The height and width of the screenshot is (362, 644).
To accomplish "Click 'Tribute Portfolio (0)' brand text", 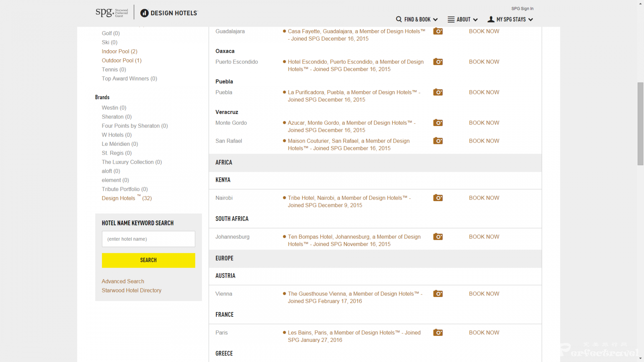I will pos(125,189).
